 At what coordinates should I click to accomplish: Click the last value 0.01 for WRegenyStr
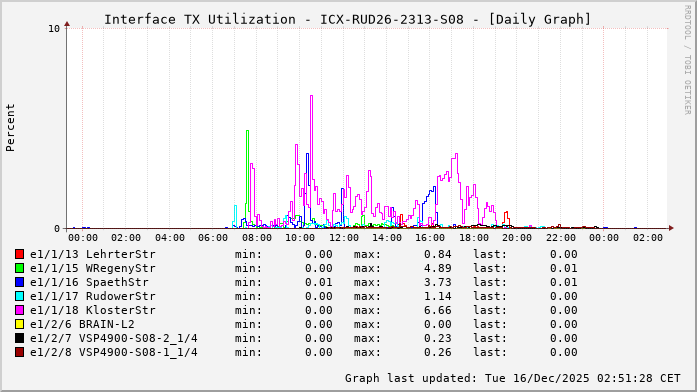pyautogui.click(x=564, y=268)
